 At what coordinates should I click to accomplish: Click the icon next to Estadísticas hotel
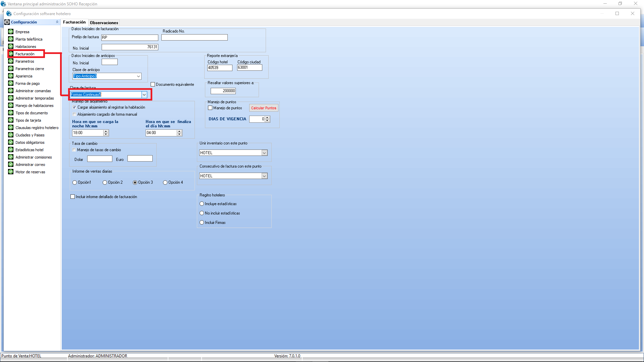11,149
